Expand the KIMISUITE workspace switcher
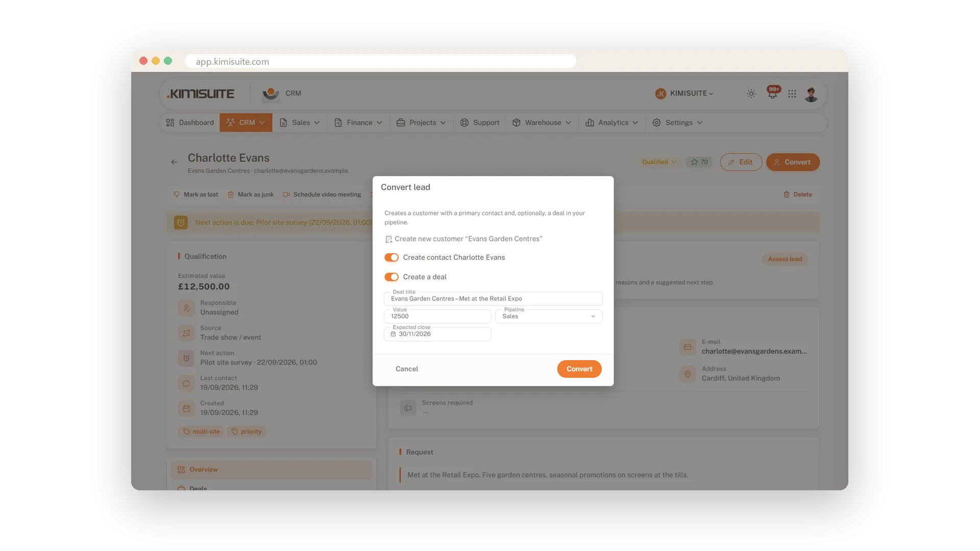The width and height of the screenshot is (980, 551). click(684, 93)
